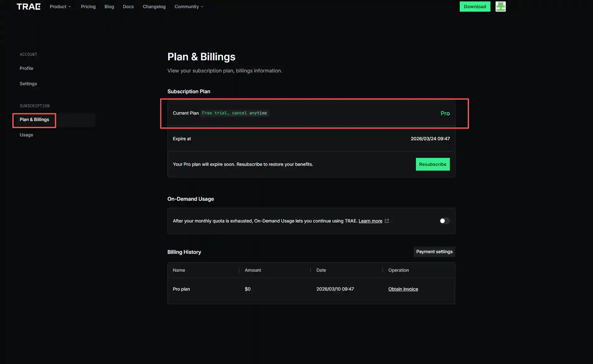Open the Pricing page
Image resolution: width=593 pixels, height=364 pixels.
(88, 7)
